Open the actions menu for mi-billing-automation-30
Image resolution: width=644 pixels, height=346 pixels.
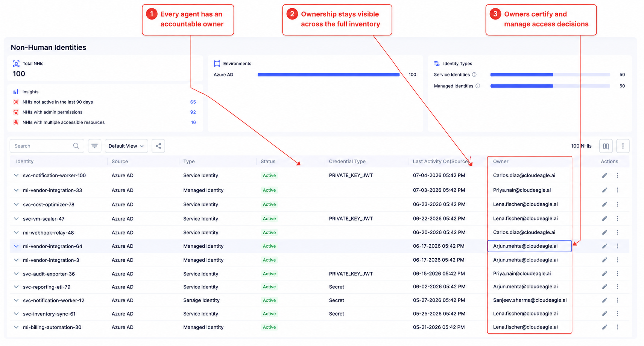click(617, 327)
